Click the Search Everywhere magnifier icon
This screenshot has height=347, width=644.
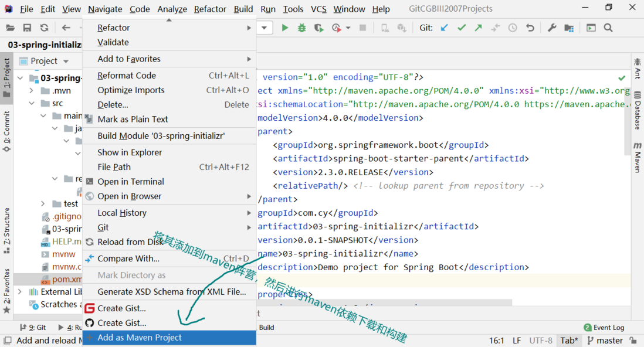608,28
